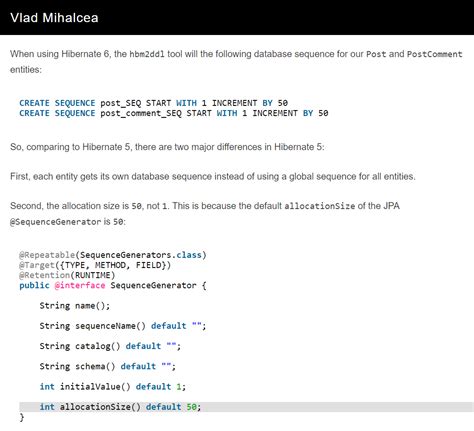
Task: Click the sentence starting 'When using Hibernate 6'
Action: (x=236, y=62)
